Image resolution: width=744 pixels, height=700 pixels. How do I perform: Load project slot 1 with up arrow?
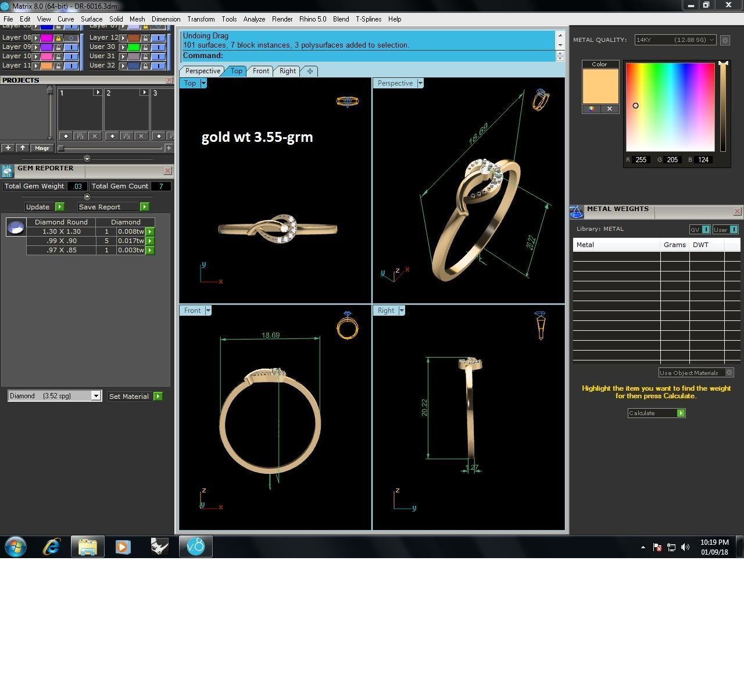66,136
